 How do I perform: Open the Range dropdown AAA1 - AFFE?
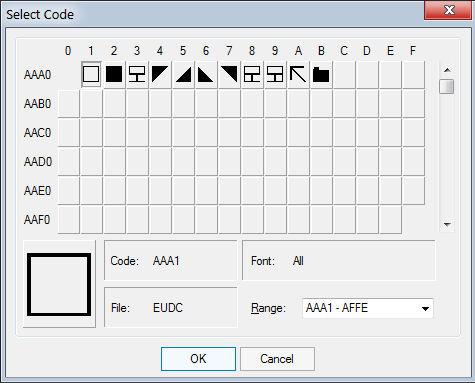368,308
